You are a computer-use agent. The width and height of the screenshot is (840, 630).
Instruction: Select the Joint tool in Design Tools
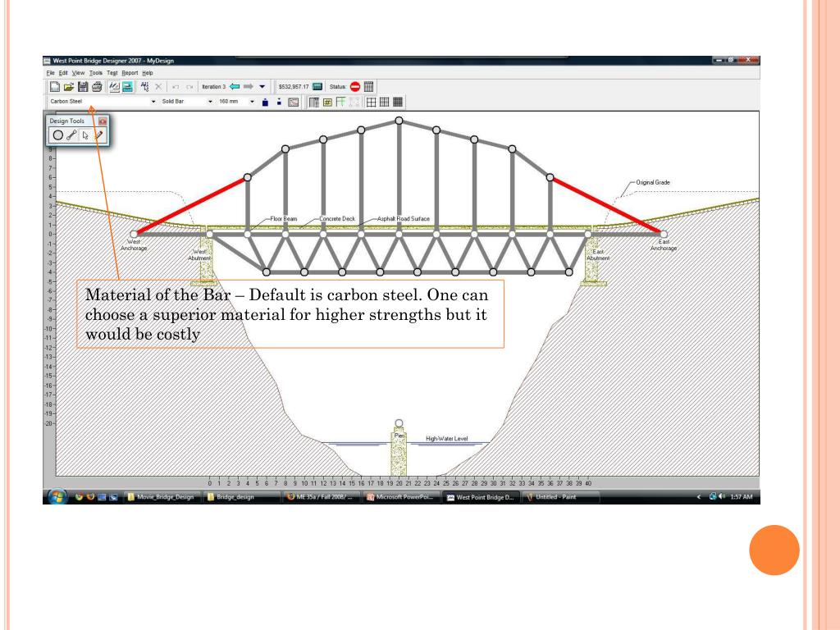pos(58,135)
